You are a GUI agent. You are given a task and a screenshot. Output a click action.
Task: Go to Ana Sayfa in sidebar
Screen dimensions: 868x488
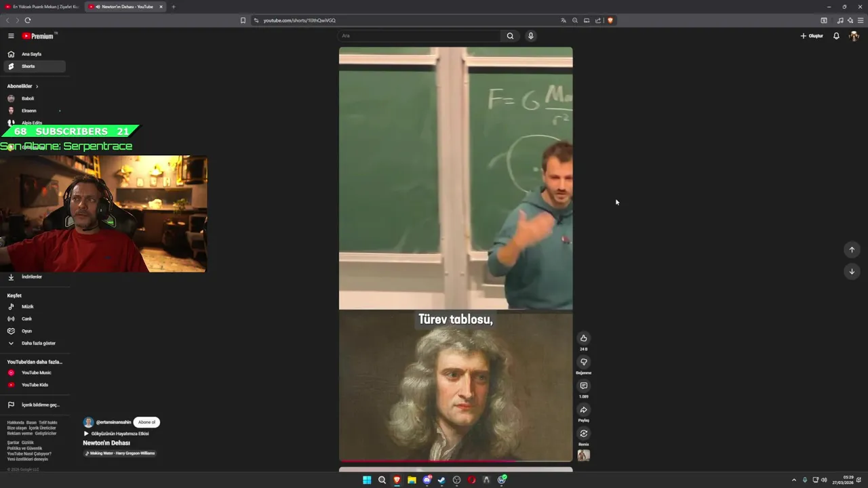click(x=34, y=54)
